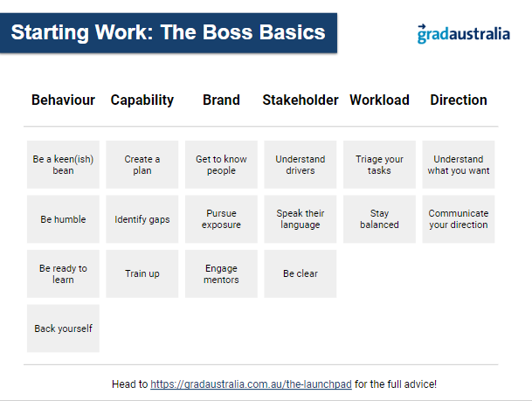
Task: Select the 'Get to know people' tile
Action: pos(221,164)
